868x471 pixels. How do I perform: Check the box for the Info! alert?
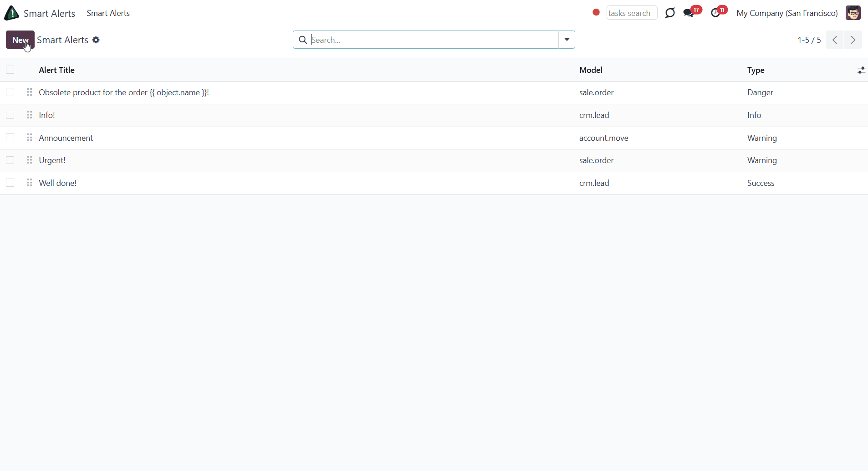click(10, 115)
